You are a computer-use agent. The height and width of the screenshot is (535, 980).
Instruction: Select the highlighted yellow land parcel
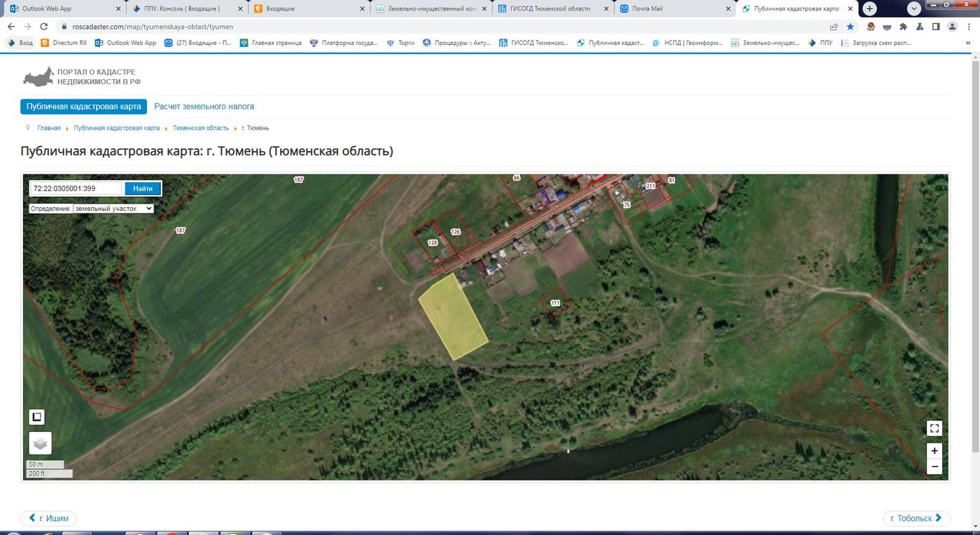453,317
